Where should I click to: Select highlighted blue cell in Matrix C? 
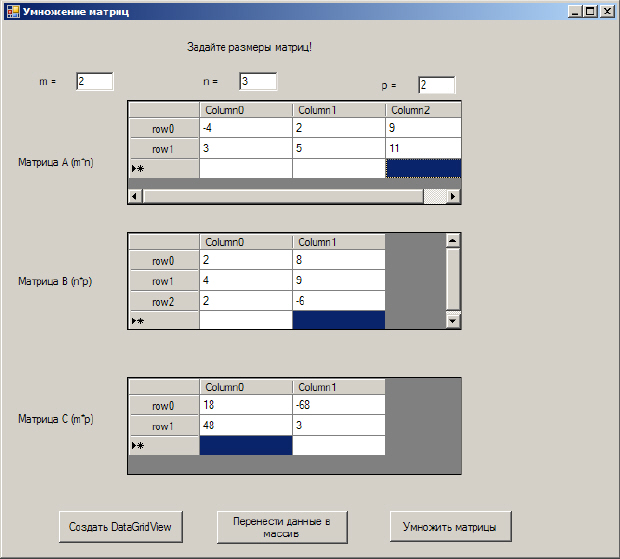coord(246,446)
